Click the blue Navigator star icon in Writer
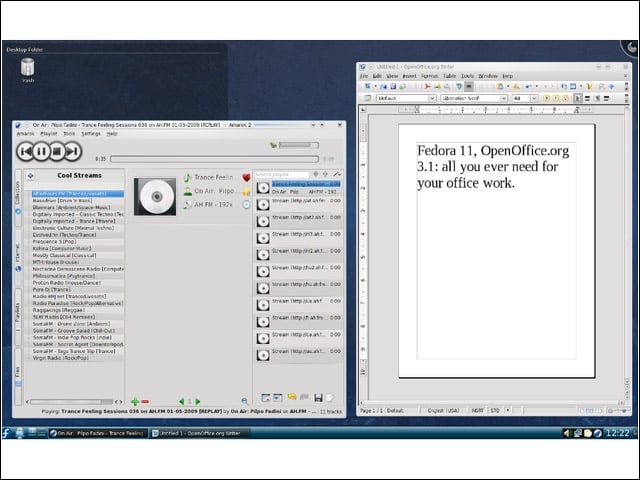The image size is (640, 480). click(x=611, y=86)
